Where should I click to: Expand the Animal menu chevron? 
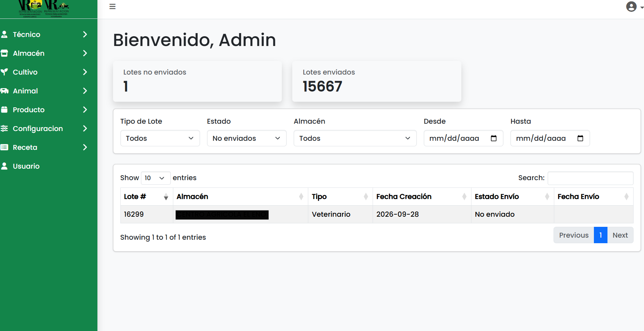tap(85, 91)
